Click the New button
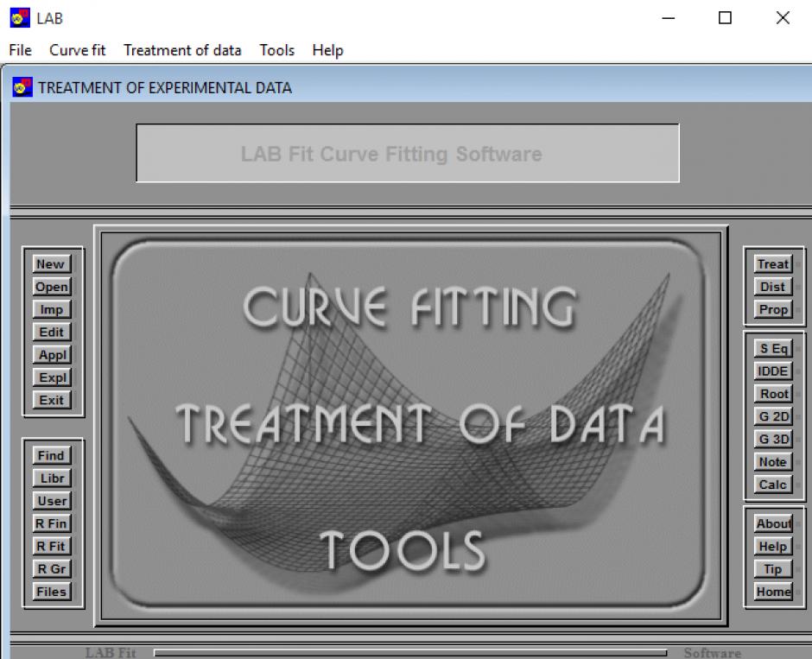 tap(51, 264)
